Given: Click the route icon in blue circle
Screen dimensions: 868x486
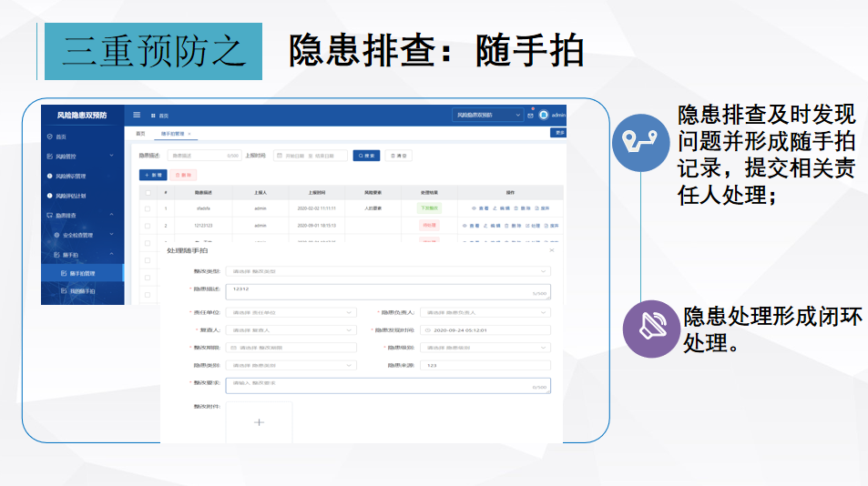Looking at the screenshot, I should tap(640, 142).
